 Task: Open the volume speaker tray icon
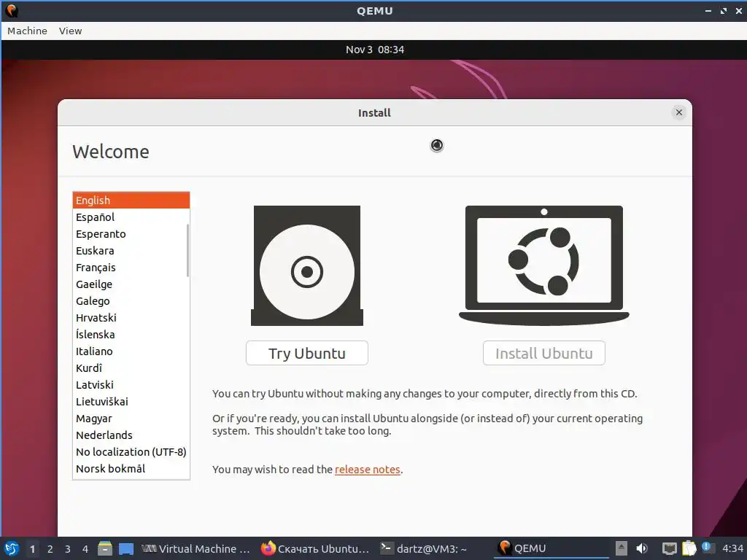click(x=642, y=549)
